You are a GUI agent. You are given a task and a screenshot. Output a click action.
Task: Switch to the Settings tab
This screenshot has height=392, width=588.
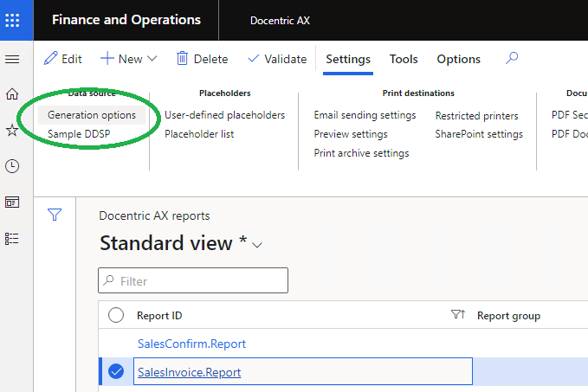coord(348,59)
